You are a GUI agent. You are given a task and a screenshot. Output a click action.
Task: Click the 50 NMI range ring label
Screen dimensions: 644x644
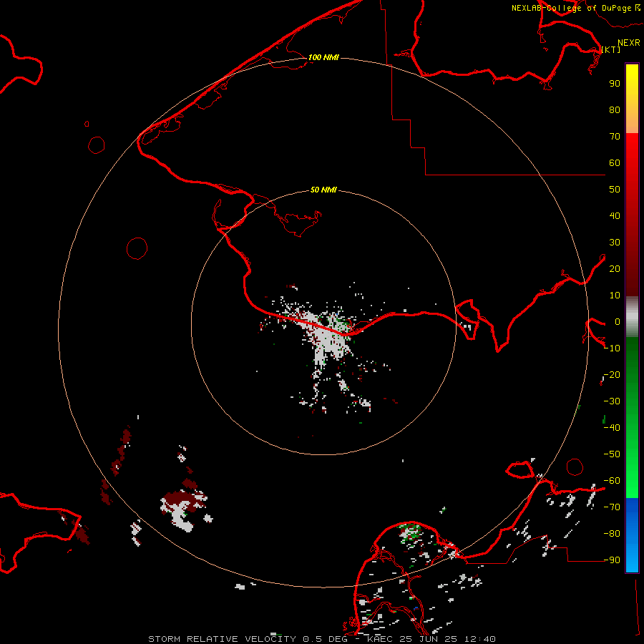tap(323, 190)
